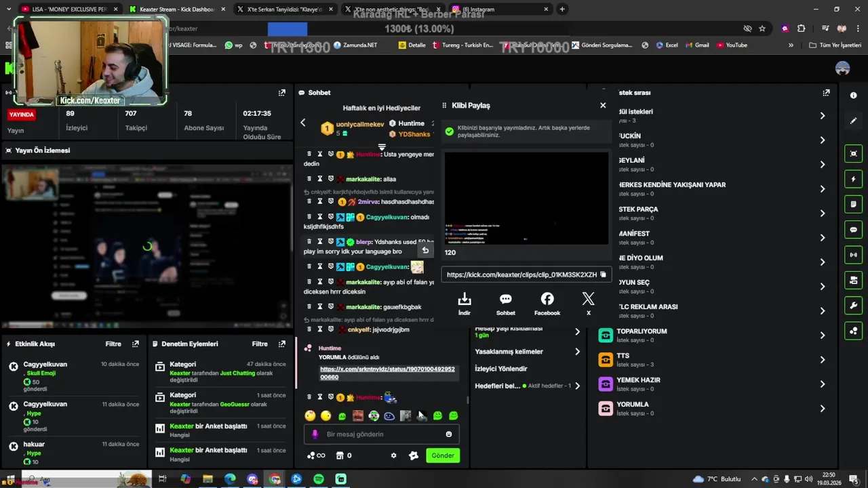Open Microsoft Edge from the taskbar
The image size is (868, 488).
[x=230, y=479]
